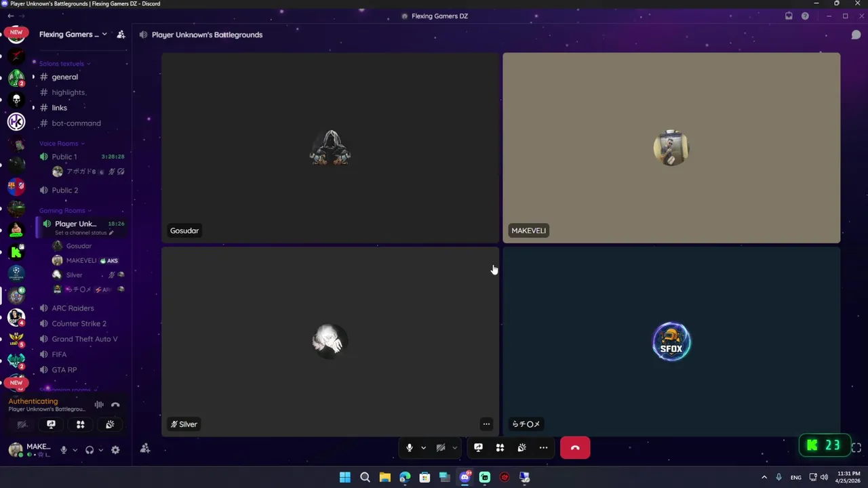868x488 pixels.
Task: Open headphones output dropdown in user panel
Action: [100, 450]
